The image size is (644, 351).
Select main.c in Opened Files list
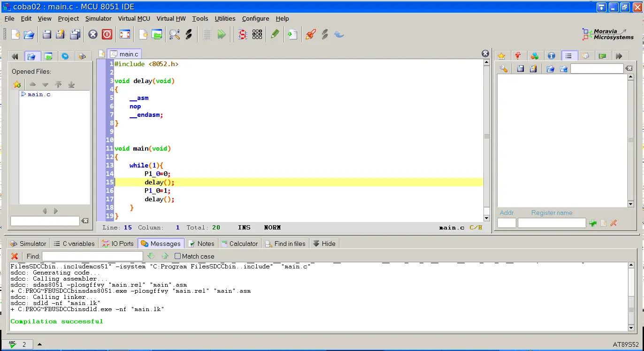(39, 94)
